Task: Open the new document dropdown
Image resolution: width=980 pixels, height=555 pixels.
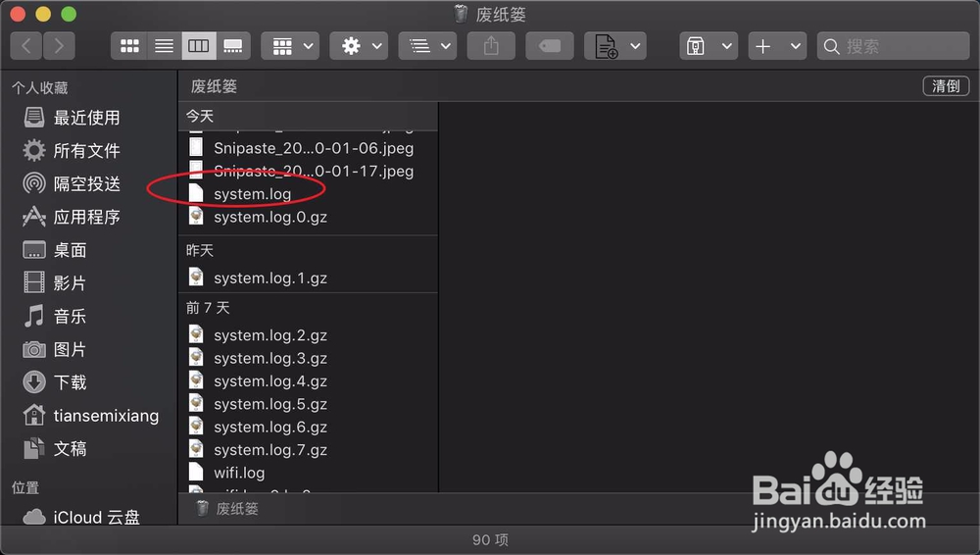Action: pos(615,46)
